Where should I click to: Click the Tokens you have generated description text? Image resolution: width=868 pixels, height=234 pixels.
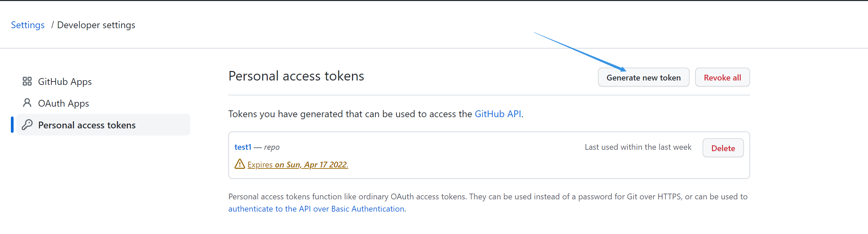point(350,114)
